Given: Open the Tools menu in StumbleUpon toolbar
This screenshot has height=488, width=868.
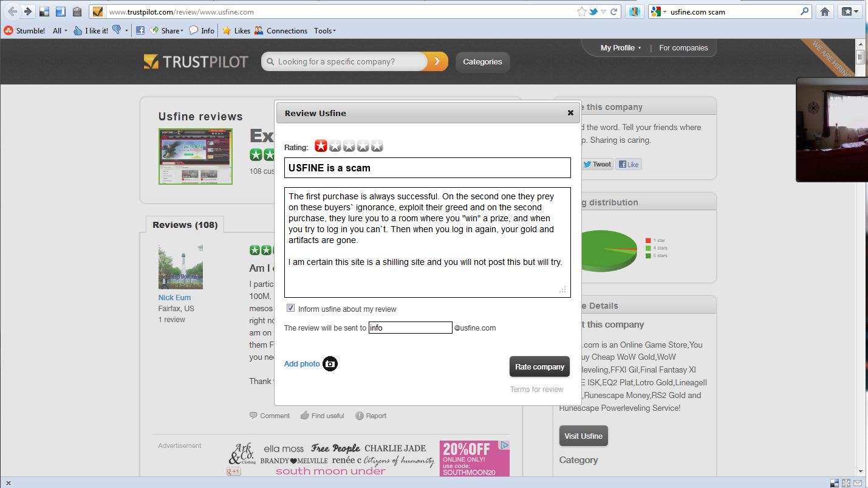Looking at the screenshot, I should [325, 30].
